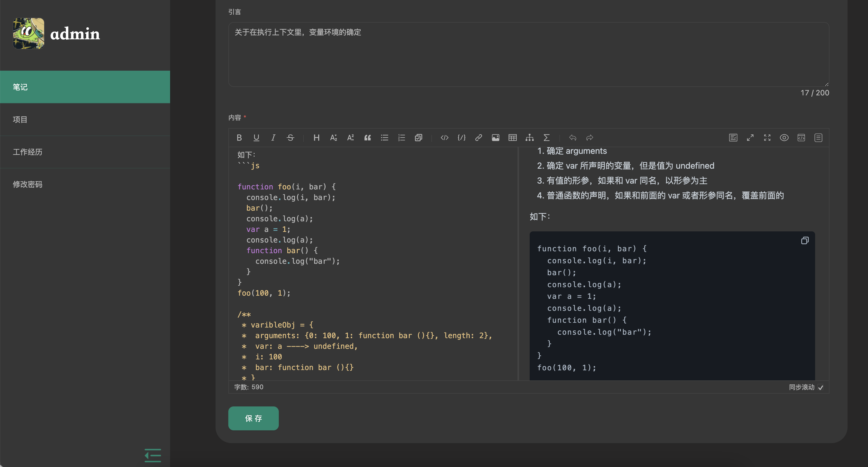This screenshot has height=467, width=868.
Task: Apply underline formatting
Action: point(256,138)
